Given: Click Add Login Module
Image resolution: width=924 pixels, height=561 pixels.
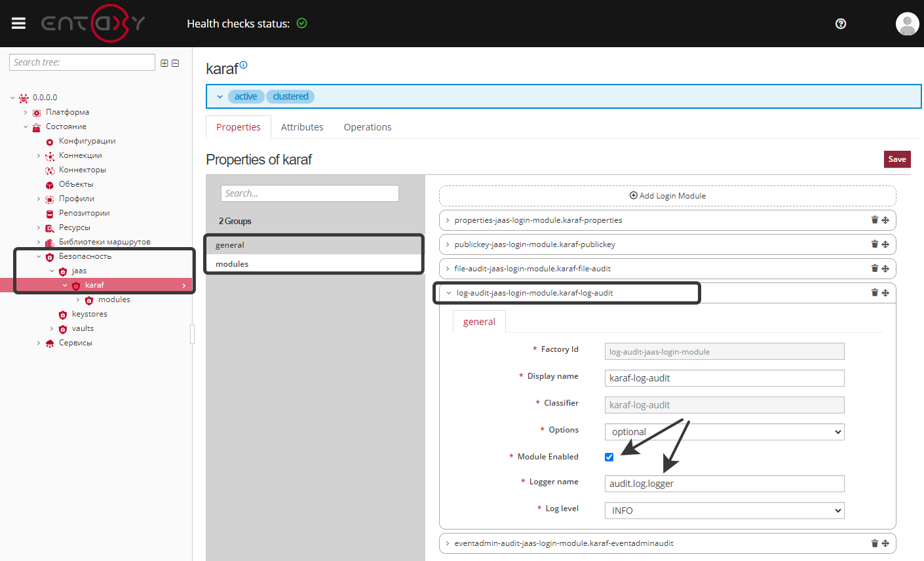Looking at the screenshot, I should pos(667,195).
